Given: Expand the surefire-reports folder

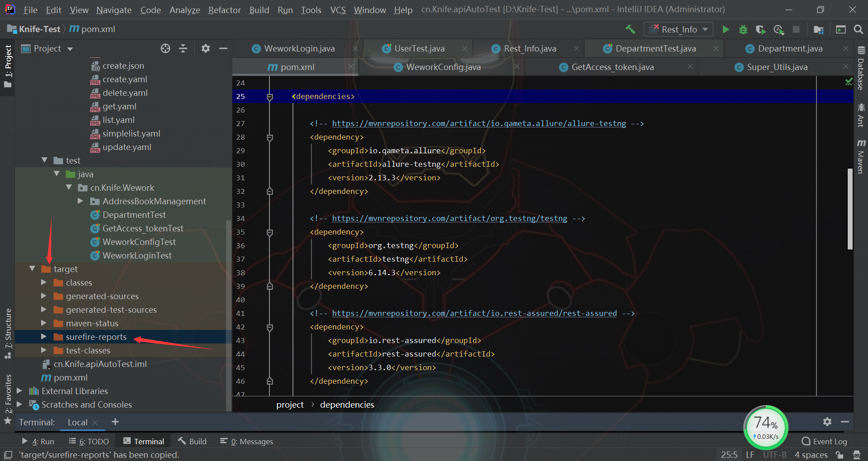Looking at the screenshot, I should 43,337.
